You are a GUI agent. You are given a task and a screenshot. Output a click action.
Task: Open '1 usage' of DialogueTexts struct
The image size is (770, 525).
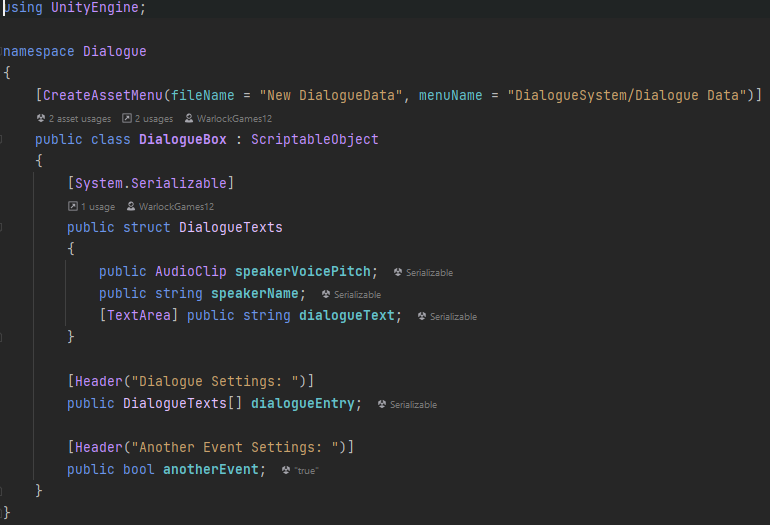(98, 206)
